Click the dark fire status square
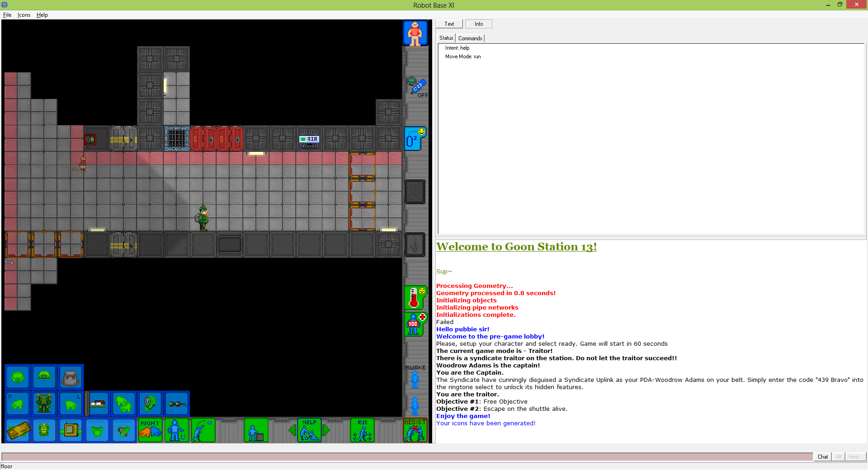868x470 pixels. (415, 244)
